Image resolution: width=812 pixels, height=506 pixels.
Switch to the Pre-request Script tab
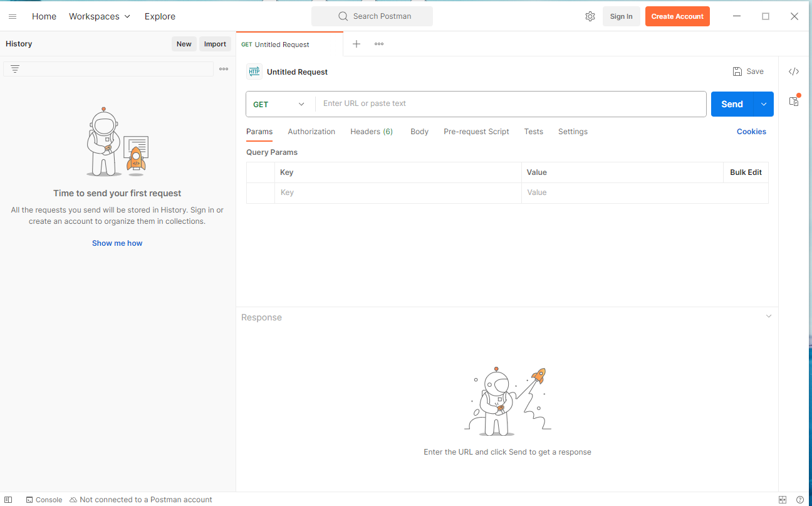[x=476, y=132]
